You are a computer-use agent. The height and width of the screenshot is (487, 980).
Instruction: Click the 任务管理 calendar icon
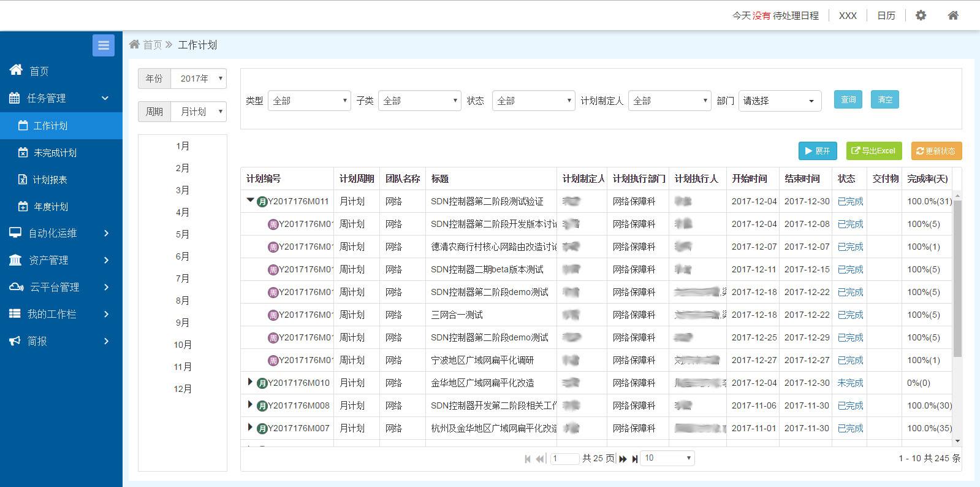[15, 98]
